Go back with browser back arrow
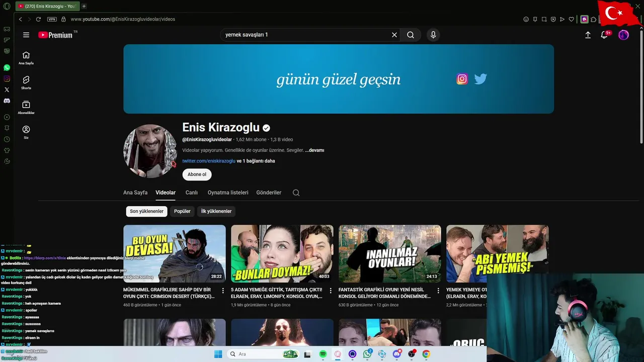This screenshot has width=644, height=362. pyautogui.click(x=20, y=19)
